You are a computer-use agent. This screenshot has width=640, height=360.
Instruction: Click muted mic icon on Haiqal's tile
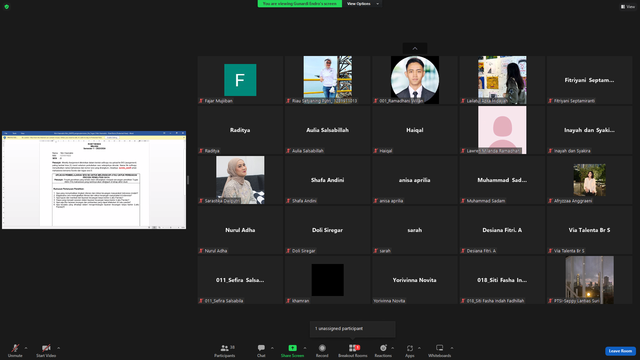coord(376,151)
